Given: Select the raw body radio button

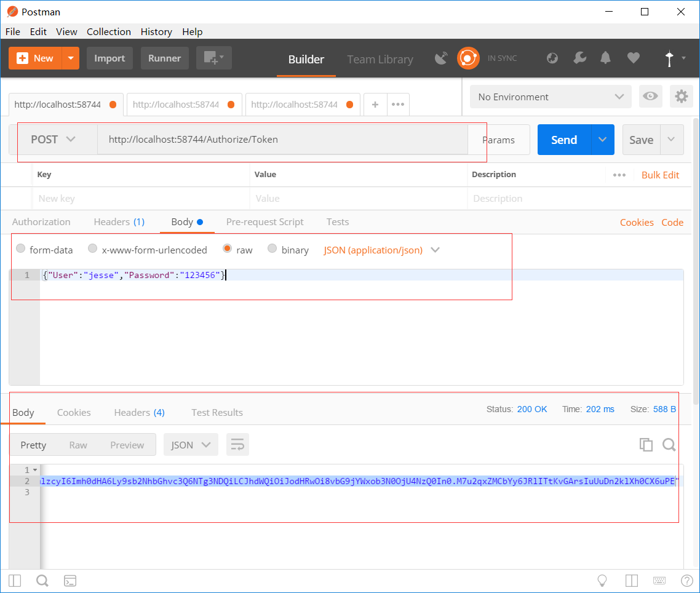Looking at the screenshot, I should [x=227, y=249].
